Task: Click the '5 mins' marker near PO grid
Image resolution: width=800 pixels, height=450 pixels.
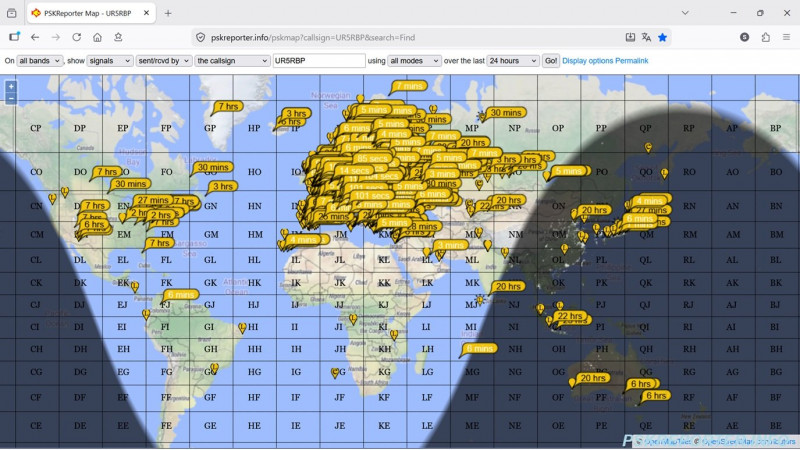Action: (x=569, y=171)
